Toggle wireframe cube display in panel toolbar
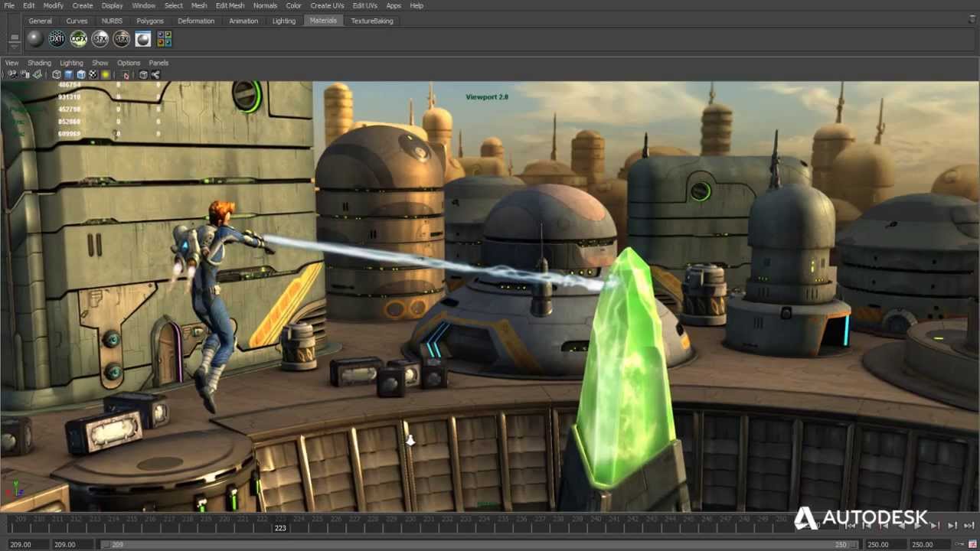The width and height of the screenshot is (980, 551). (x=56, y=74)
